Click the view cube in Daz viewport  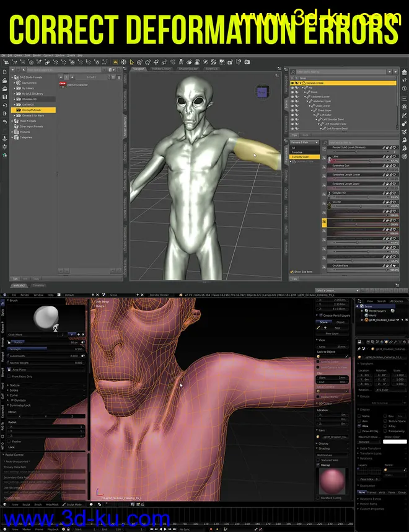pos(263,92)
